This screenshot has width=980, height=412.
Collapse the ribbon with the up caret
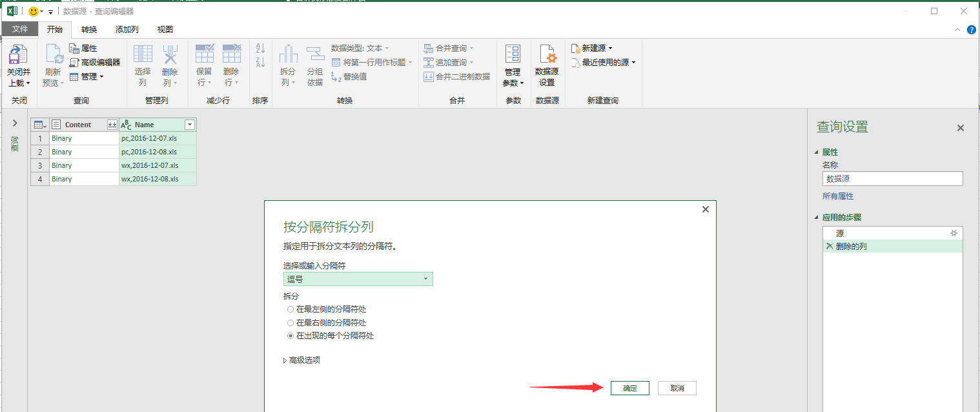(x=957, y=30)
